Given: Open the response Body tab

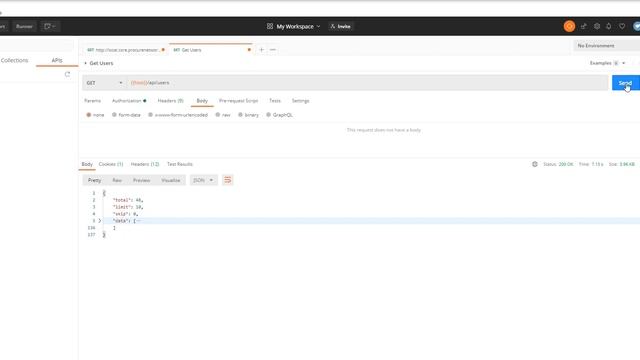Looking at the screenshot, I should tap(87, 164).
